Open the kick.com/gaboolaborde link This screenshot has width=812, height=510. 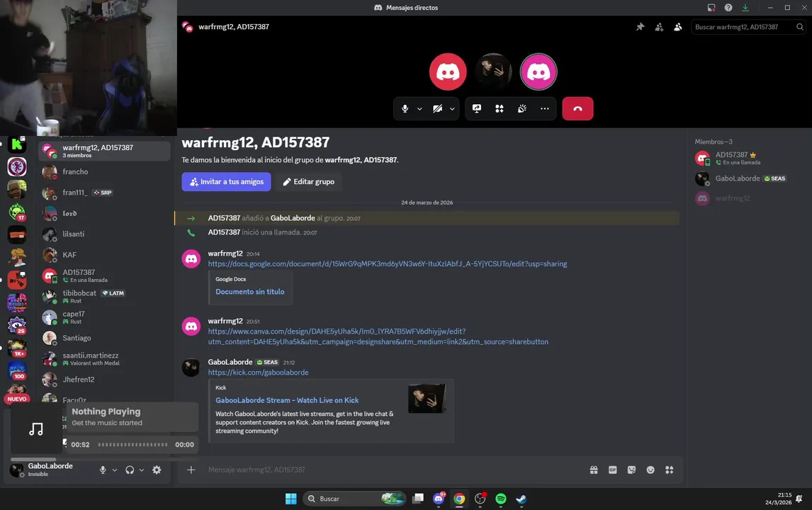coord(259,373)
